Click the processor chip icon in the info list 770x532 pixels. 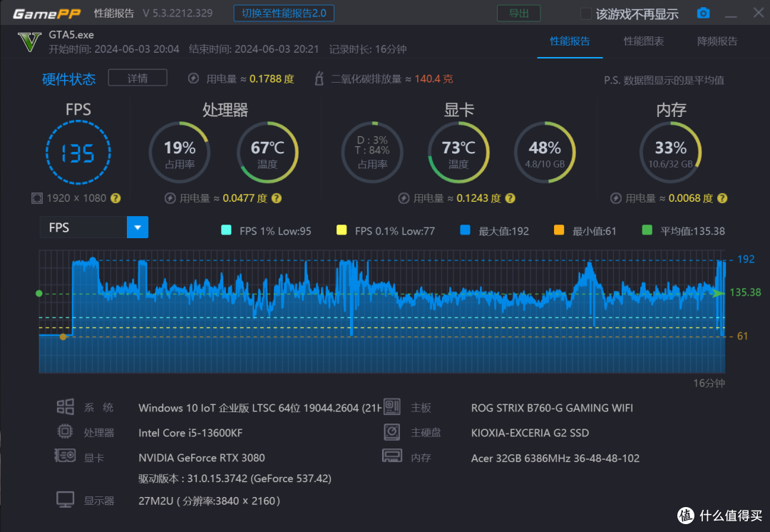click(65, 431)
